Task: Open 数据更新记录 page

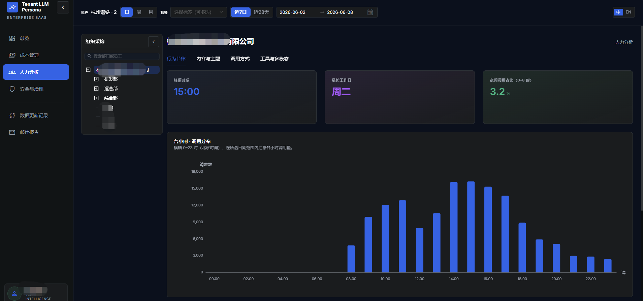Action: pyautogui.click(x=36, y=115)
